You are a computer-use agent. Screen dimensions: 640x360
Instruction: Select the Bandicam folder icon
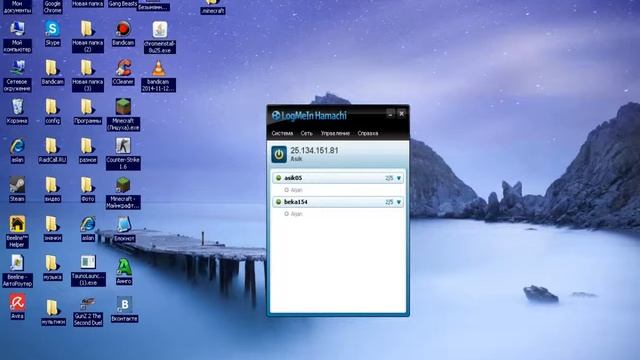pyautogui.click(x=52, y=72)
